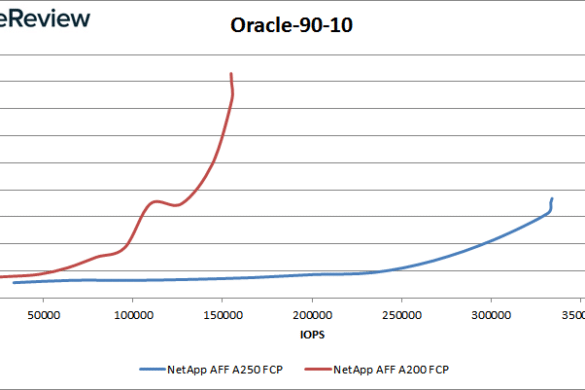Select the NetApp AFF A250 FCP legend entry
The width and height of the screenshot is (585, 390).
coord(211,369)
